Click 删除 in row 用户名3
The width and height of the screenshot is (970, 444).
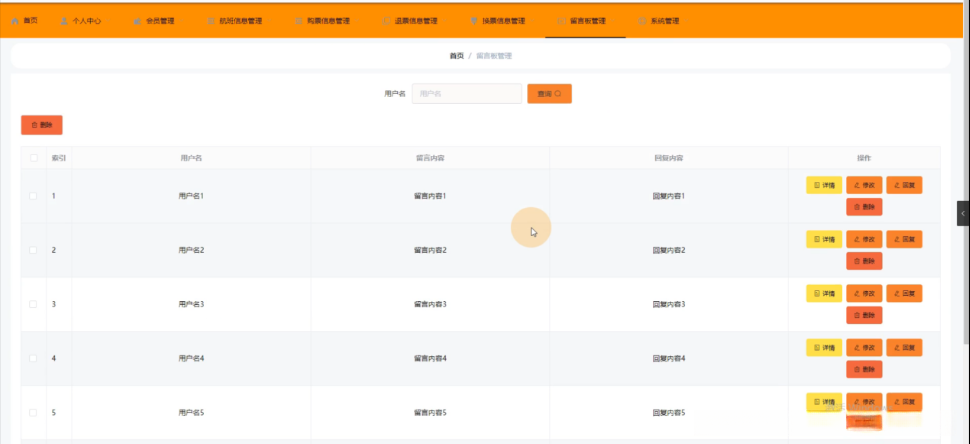[864, 315]
